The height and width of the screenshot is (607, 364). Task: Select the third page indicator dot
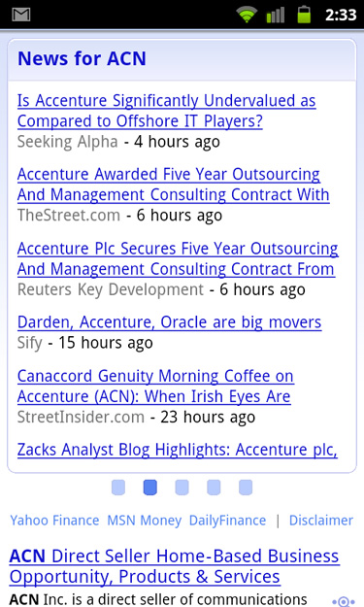pos(182,487)
